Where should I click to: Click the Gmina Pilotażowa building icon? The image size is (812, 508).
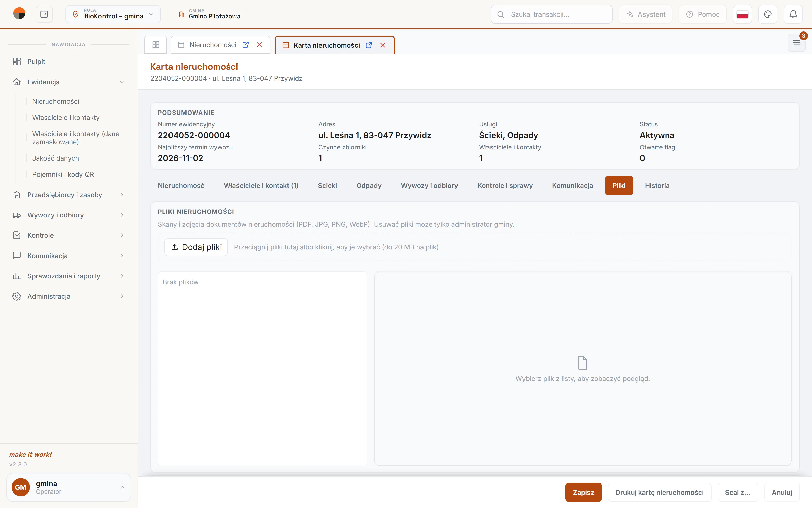(181, 14)
